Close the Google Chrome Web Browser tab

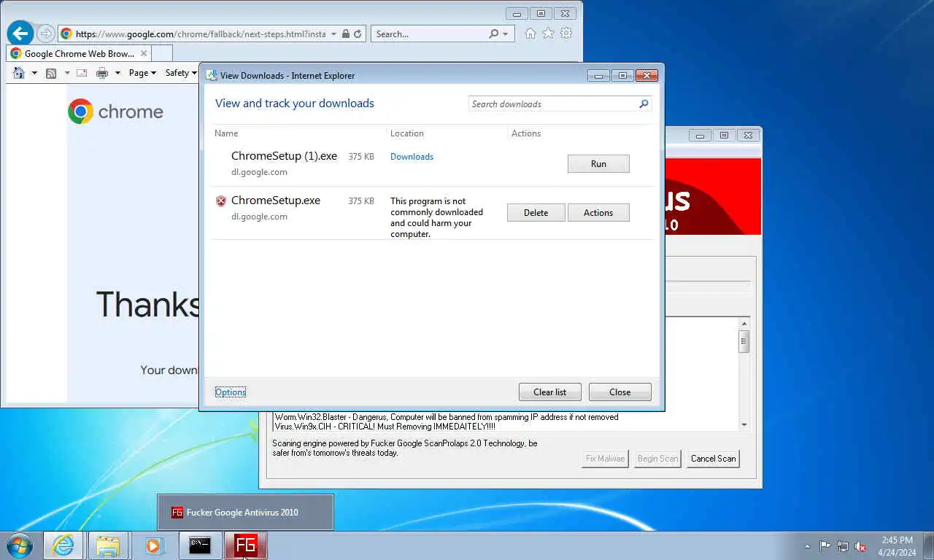[144, 53]
